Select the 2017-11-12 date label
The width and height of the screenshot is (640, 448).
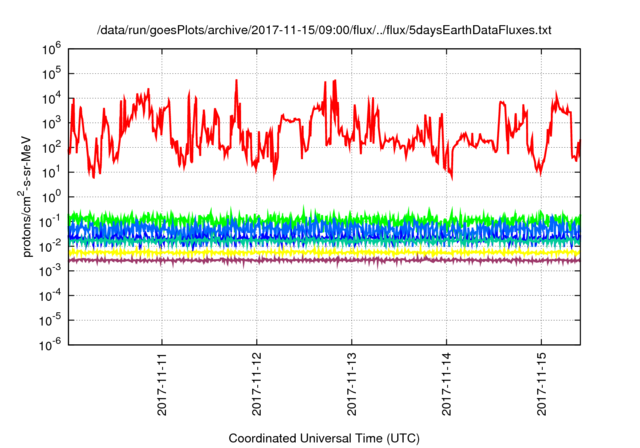point(257,384)
